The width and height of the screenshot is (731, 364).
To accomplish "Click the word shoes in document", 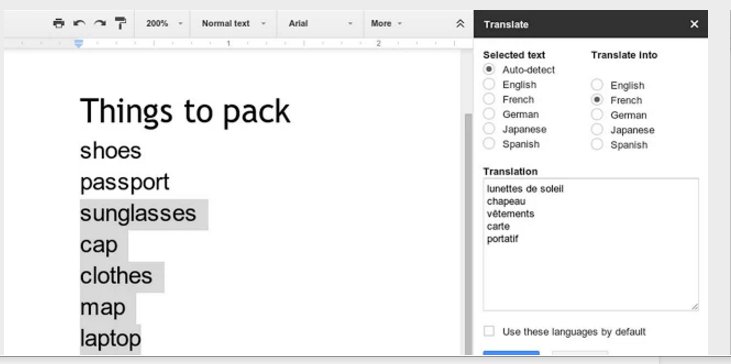I will 110,151.
